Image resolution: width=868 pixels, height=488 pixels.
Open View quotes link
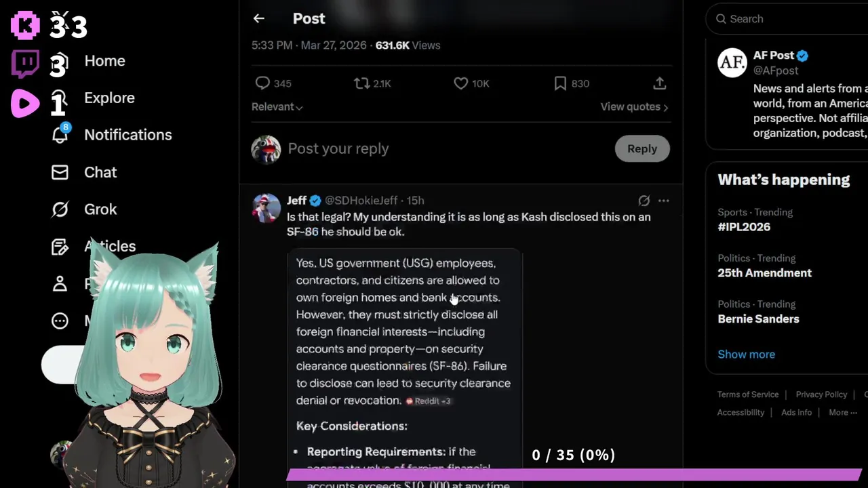click(x=634, y=107)
